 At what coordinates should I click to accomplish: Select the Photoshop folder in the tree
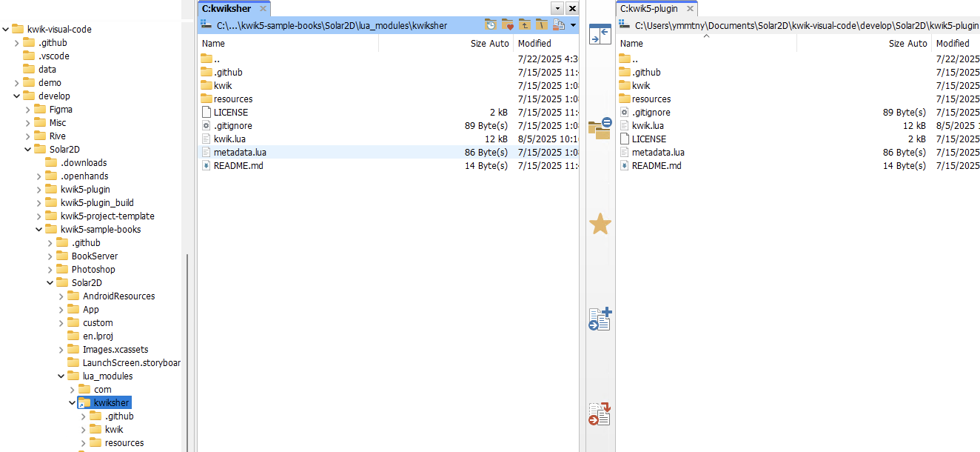(x=93, y=269)
